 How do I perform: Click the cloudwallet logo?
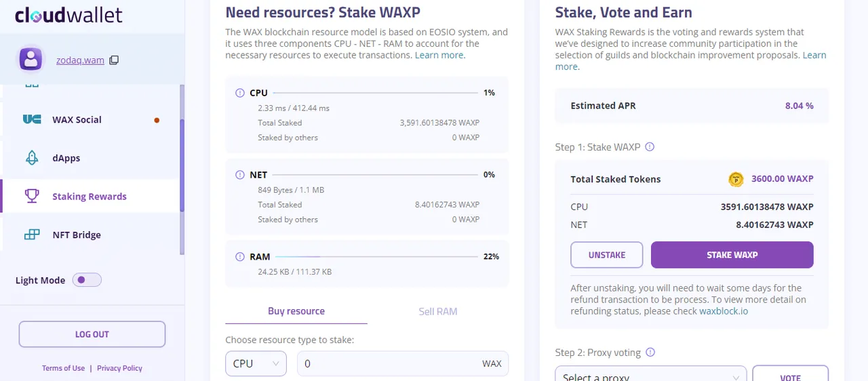tap(69, 15)
